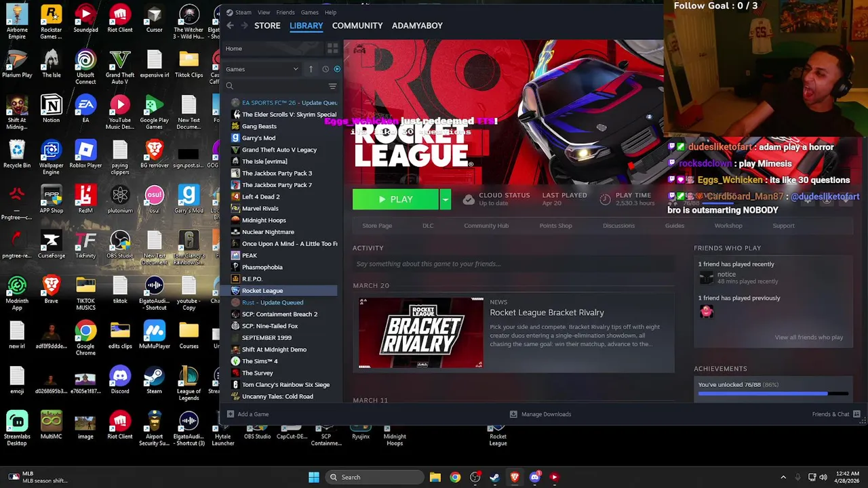Open the green Play button dropdown arrow

point(446,199)
